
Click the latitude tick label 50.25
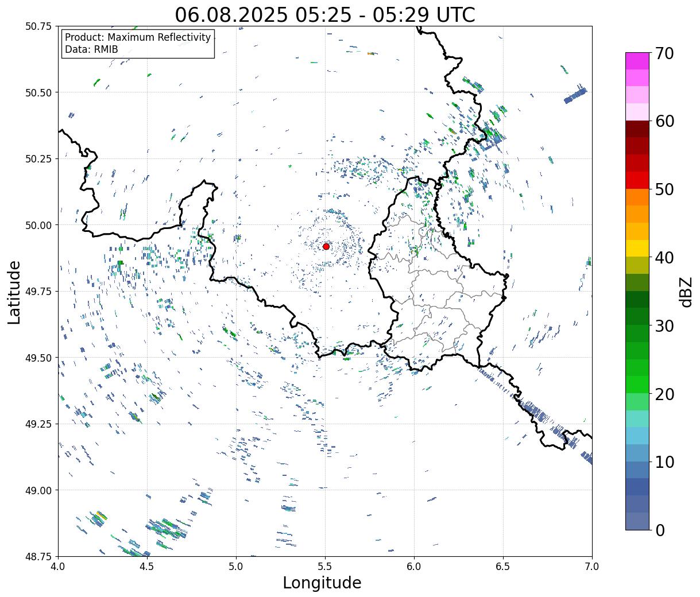pyautogui.click(x=38, y=159)
